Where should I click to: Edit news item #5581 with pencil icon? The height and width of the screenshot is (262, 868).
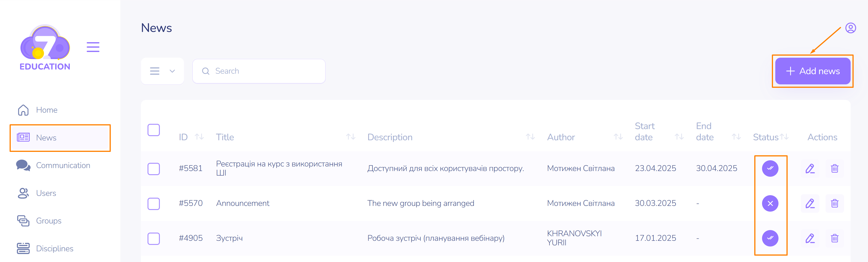coord(810,169)
